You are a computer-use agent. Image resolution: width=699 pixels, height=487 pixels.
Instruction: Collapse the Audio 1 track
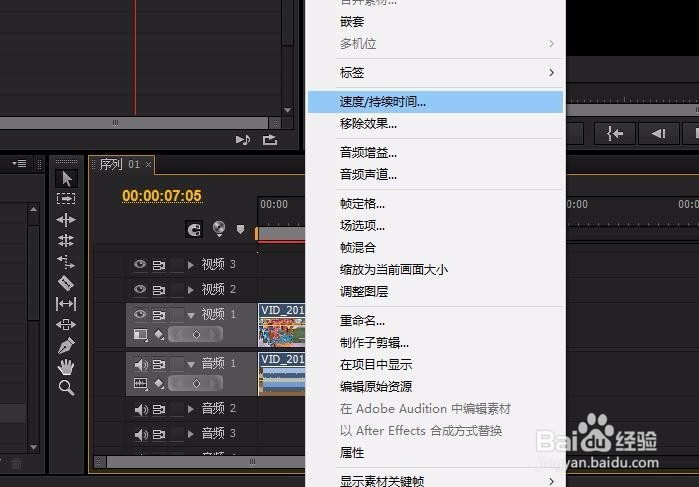pos(191,364)
